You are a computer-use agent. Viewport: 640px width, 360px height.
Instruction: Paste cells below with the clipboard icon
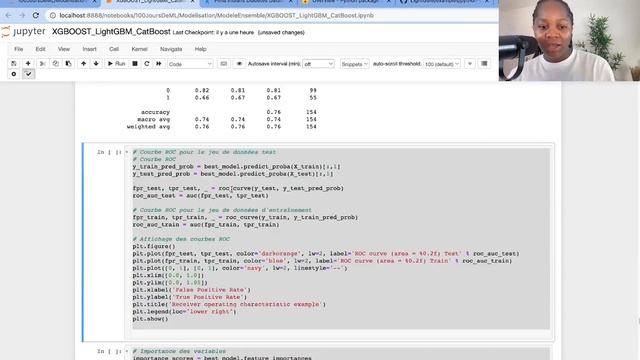[68, 64]
